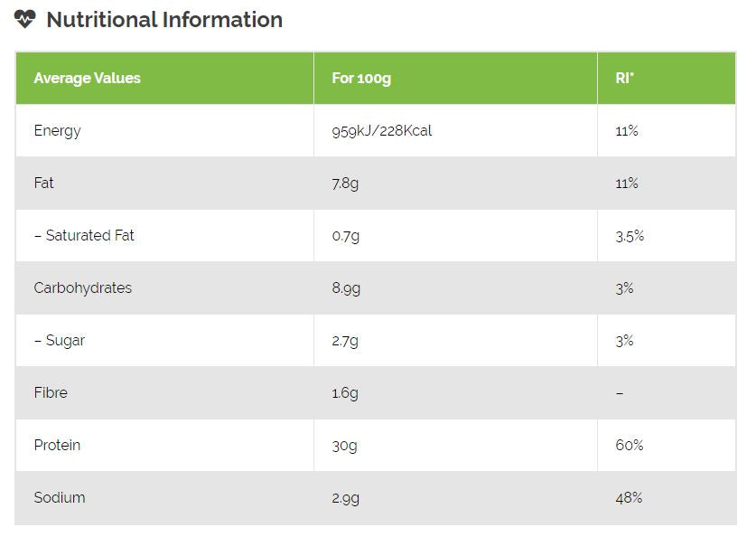Click the For 100g column header
The height and width of the screenshot is (537, 756).
tap(361, 78)
